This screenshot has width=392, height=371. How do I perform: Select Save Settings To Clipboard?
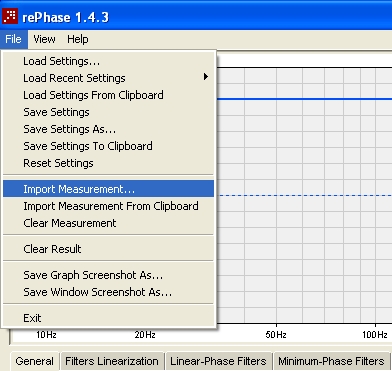pyautogui.click(x=108, y=146)
